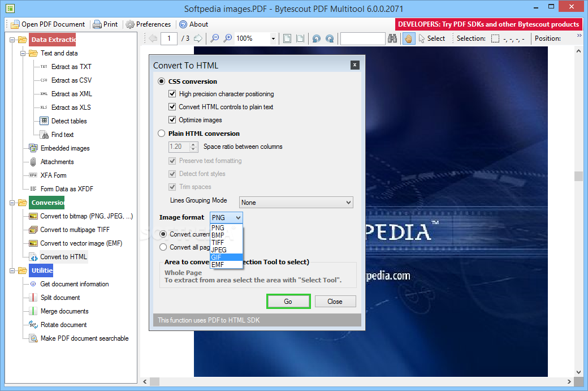Click the About info icon
This screenshot has width=588, height=391.
point(183,24)
